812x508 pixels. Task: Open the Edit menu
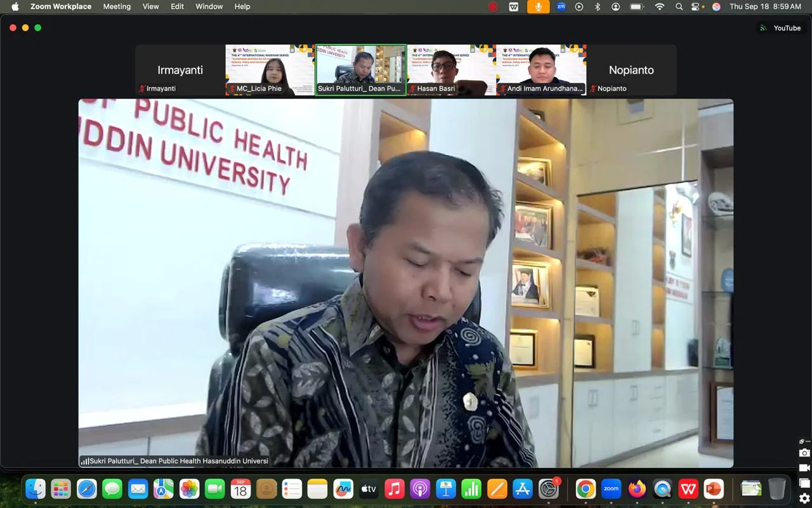178,6
